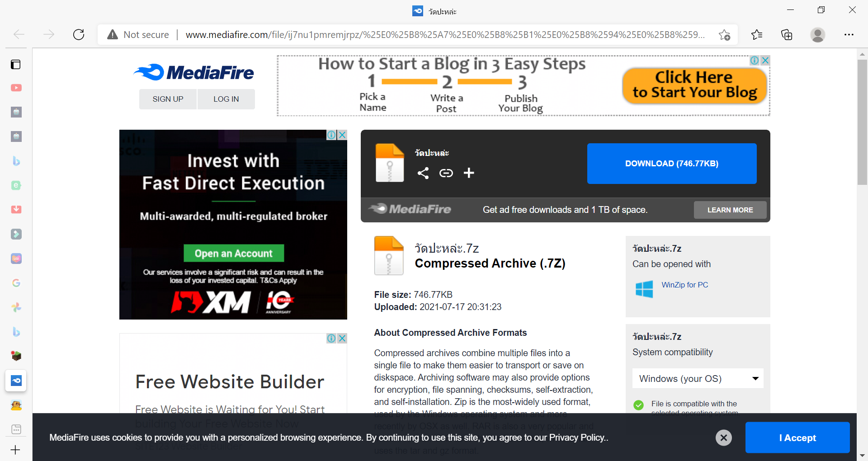Close the blog banner ad with its X
Screen dimensions: 868x461
tap(765, 61)
